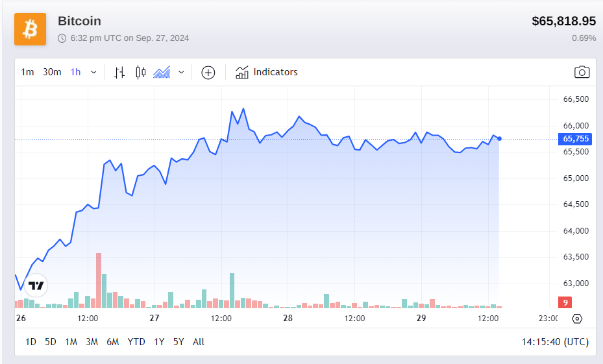Switch to 1m time interval
Screen dimensions: 603x364
coord(27,72)
